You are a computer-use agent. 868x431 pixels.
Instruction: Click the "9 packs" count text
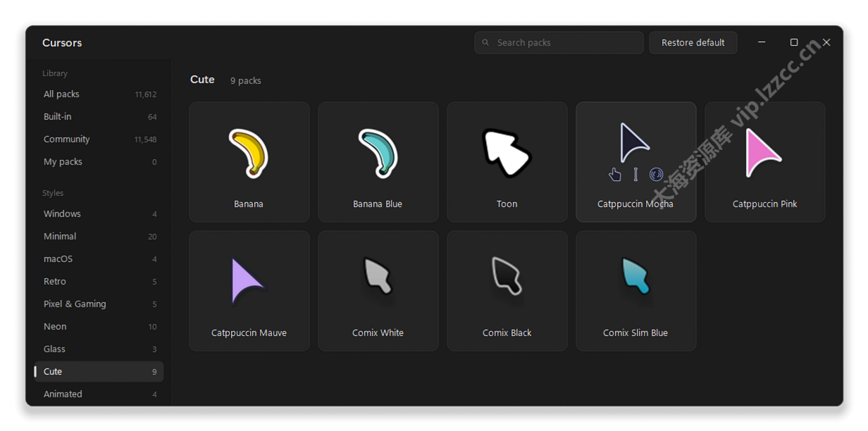(x=246, y=81)
